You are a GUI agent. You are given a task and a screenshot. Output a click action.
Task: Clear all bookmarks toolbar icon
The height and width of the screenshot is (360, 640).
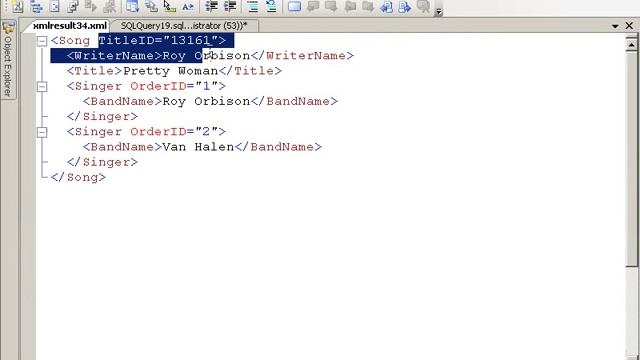424,6
